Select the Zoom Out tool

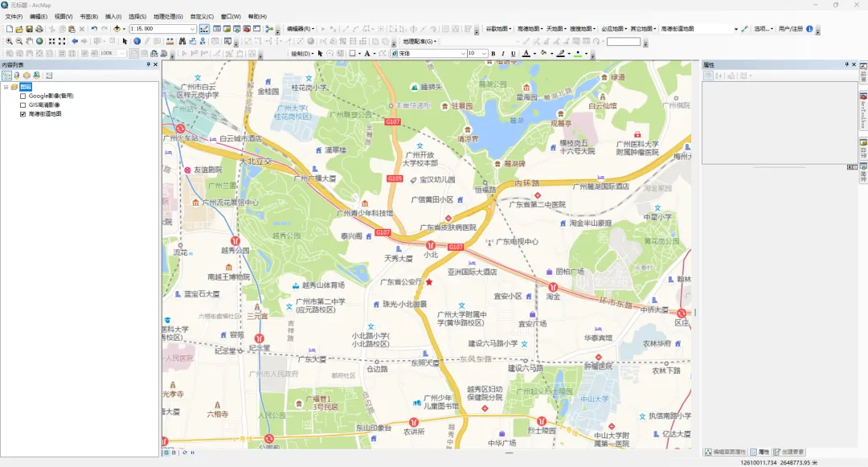19,41
